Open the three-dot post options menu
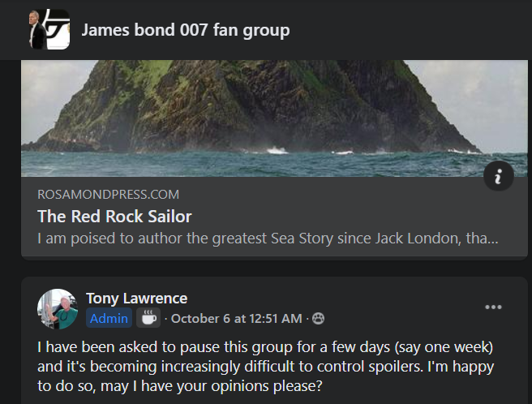532x404 pixels. 493,307
